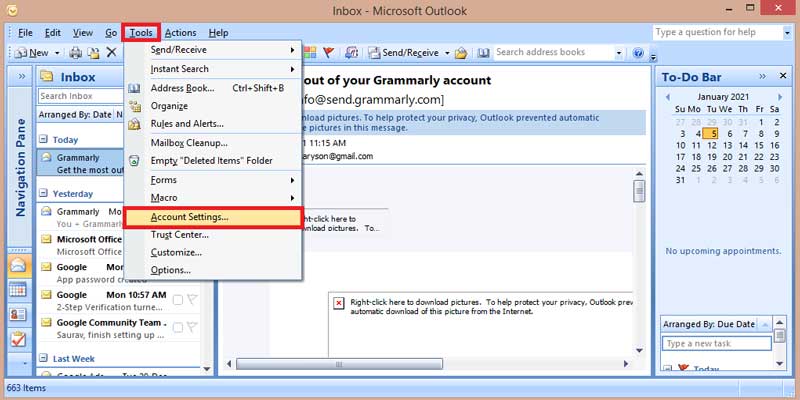Screen dimensions: 800x400
Task: Select the Grammarly email under Today
Action: pyautogui.click(x=81, y=164)
